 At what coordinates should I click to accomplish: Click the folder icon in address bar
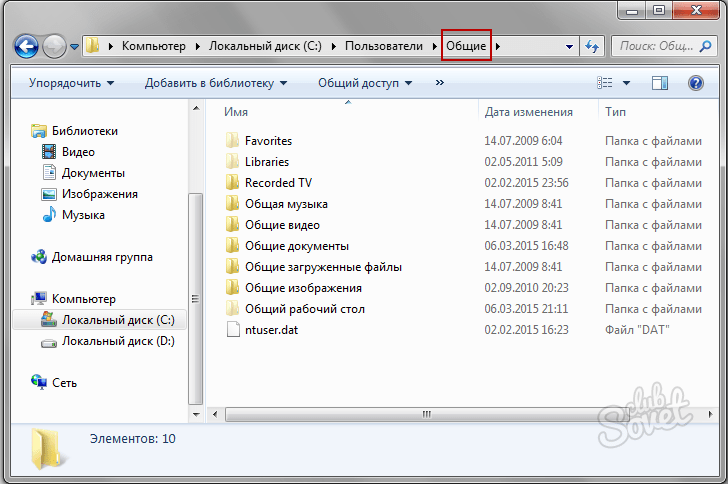coord(93,46)
